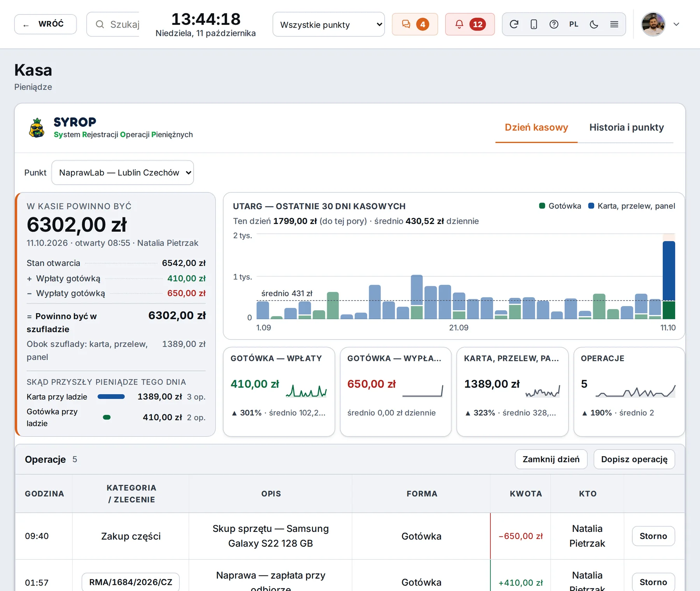Click the −650,00 zł amount cell

pos(521,536)
